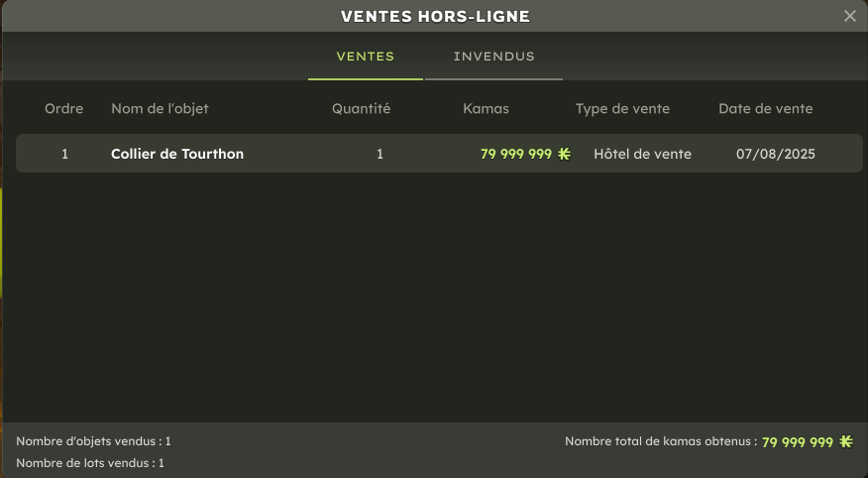Sort by Nom de l'objet column
Screen dimensions: 868x478
(160, 108)
